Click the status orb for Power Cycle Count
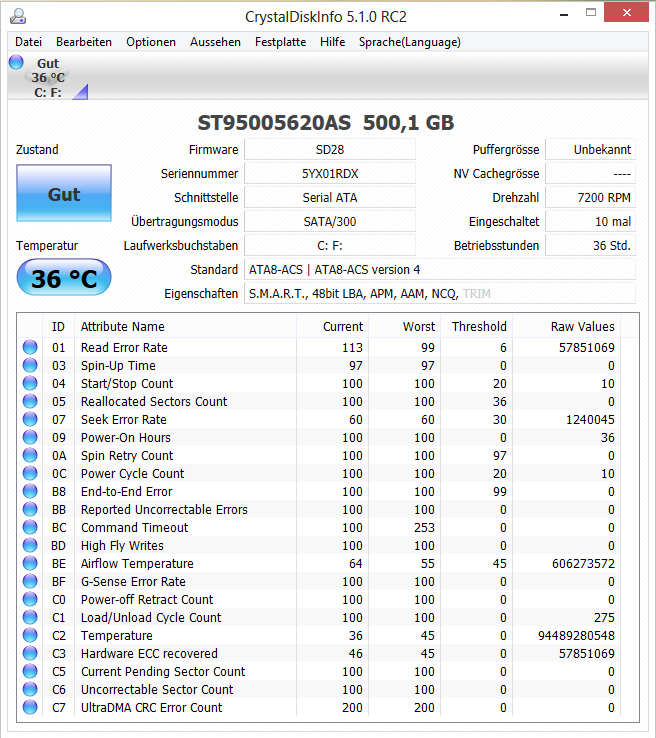Screen dimensions: 656x738 point(30,473)
